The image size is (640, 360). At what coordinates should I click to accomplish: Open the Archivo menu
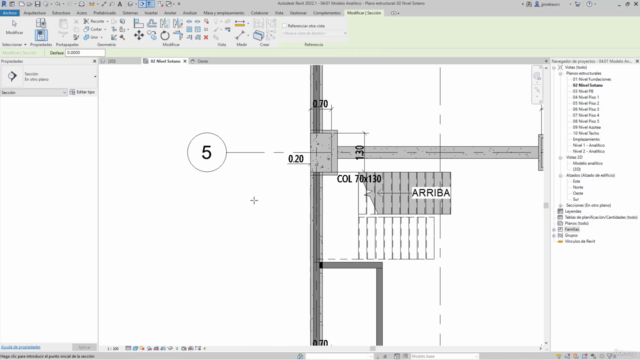pyautogui.click(x=10, y=13)
